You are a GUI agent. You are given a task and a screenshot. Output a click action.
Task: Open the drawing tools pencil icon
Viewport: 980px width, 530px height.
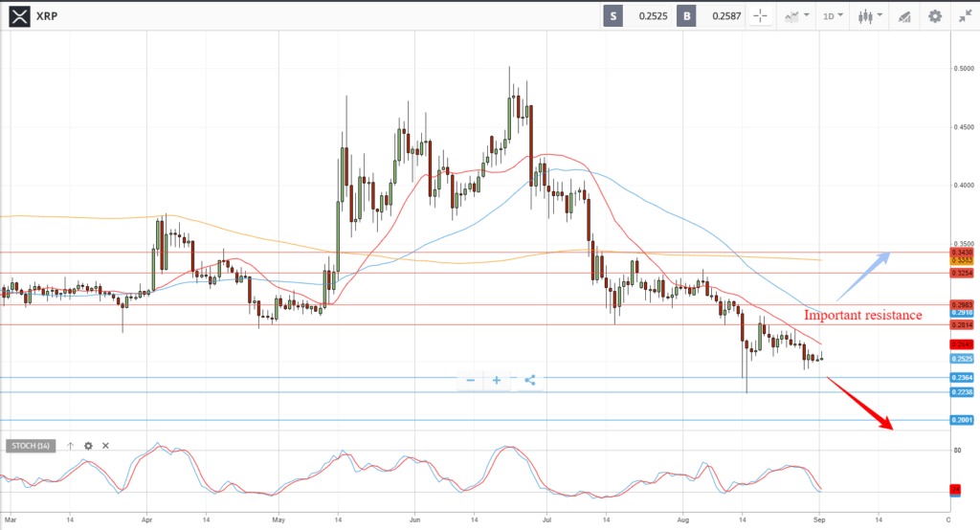coord(904,17)
